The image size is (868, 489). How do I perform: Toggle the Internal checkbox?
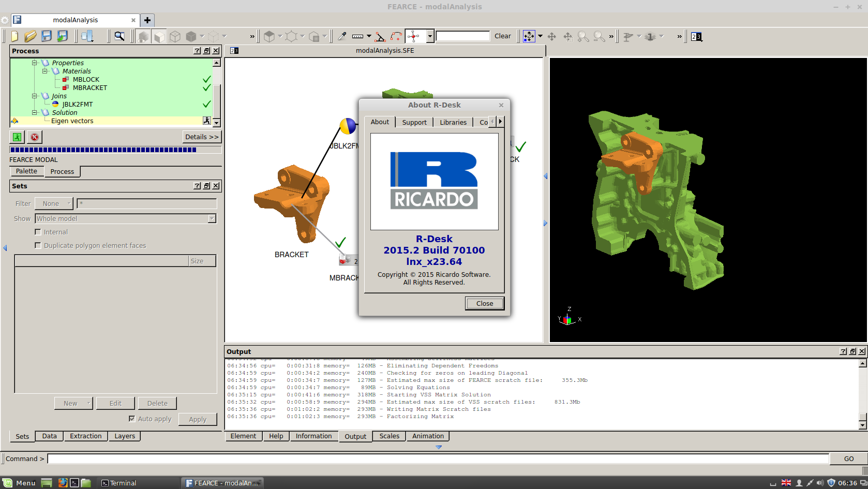[x=38, y=232]
